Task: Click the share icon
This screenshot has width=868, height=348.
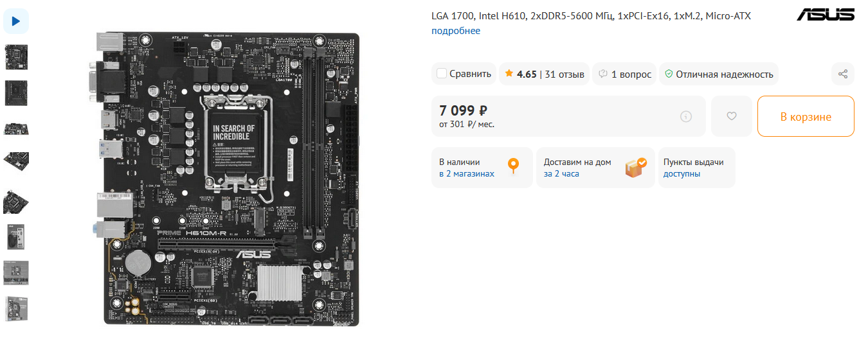Action: point(843,74)
